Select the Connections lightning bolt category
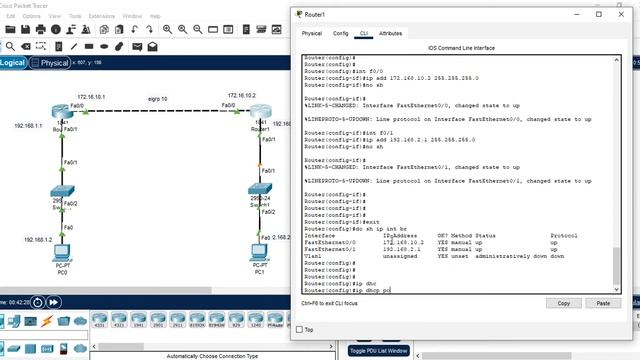This screenshot has height=360, width=640. [47, 321]
